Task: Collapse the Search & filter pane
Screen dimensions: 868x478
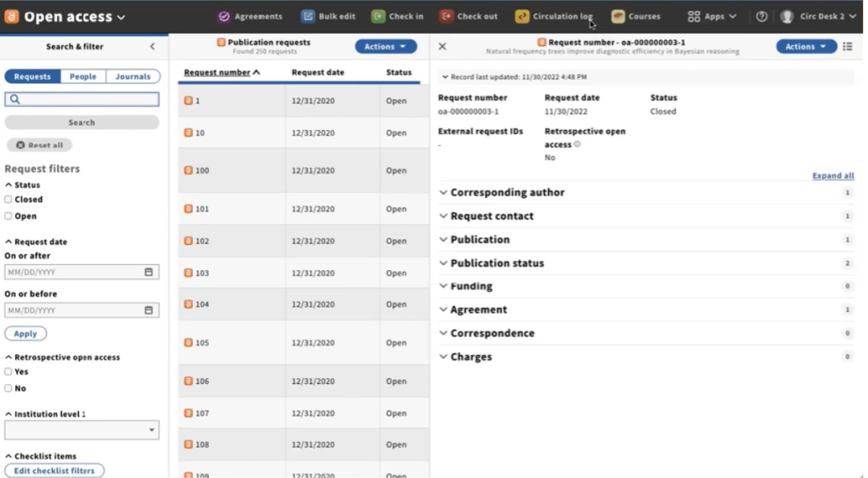Action: coord(153,47)
